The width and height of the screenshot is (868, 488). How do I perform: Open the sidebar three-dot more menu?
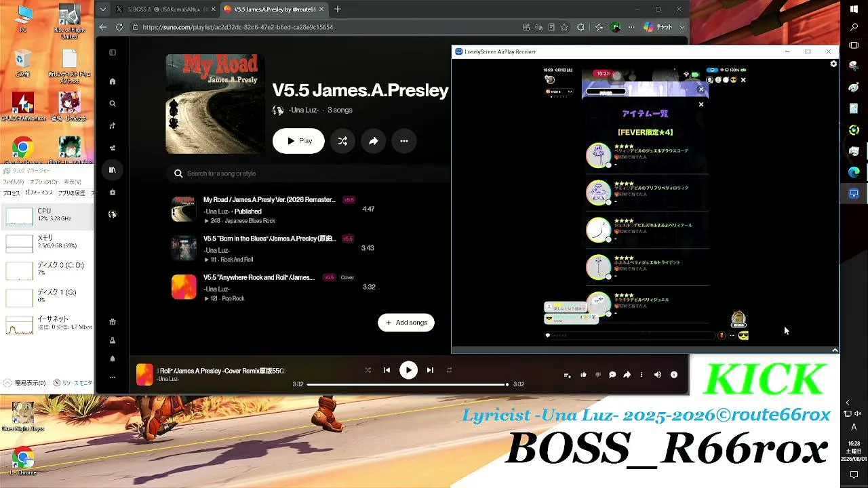113,378
